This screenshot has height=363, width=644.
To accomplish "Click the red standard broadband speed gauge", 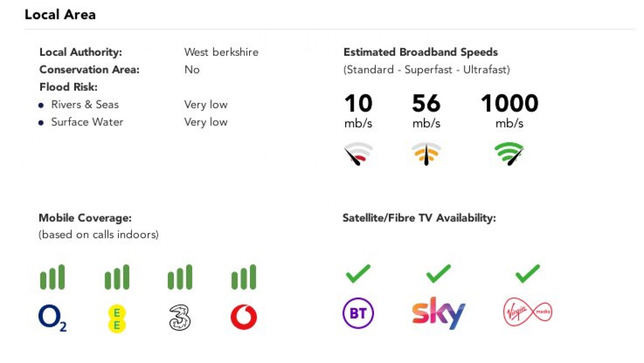I will click(x=358, y=154).
